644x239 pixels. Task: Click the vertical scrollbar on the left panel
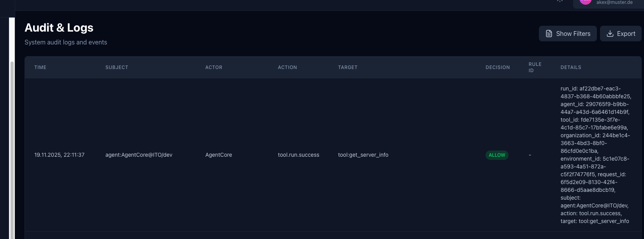(x=12, y=150)
